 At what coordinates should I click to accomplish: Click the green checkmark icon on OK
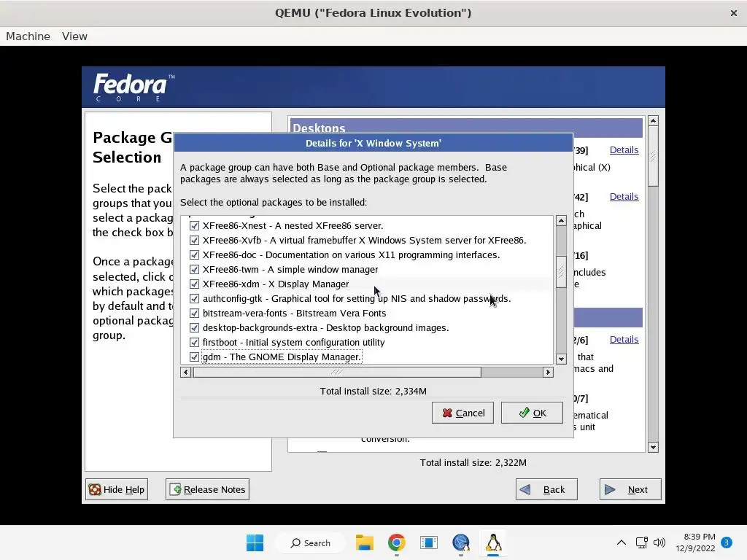524,413
